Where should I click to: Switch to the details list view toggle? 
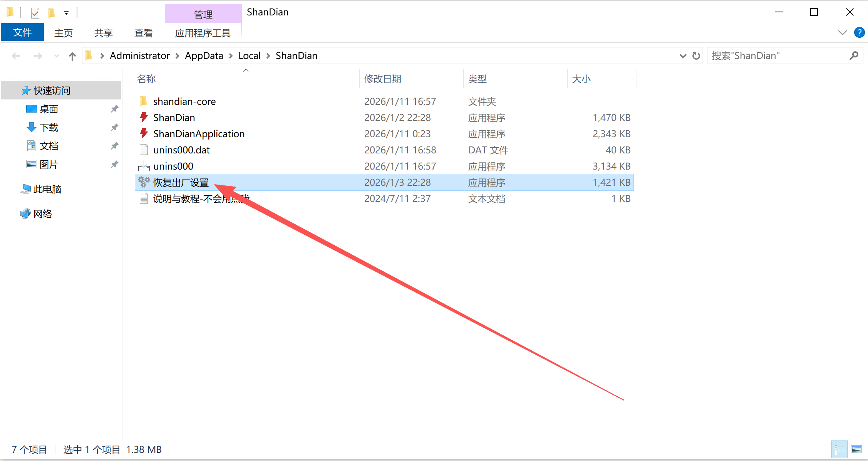pos(840,449)
